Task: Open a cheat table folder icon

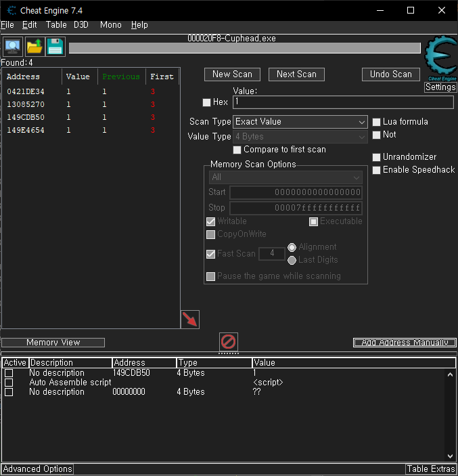Action: pyautogui.click(x=35, y=47)
